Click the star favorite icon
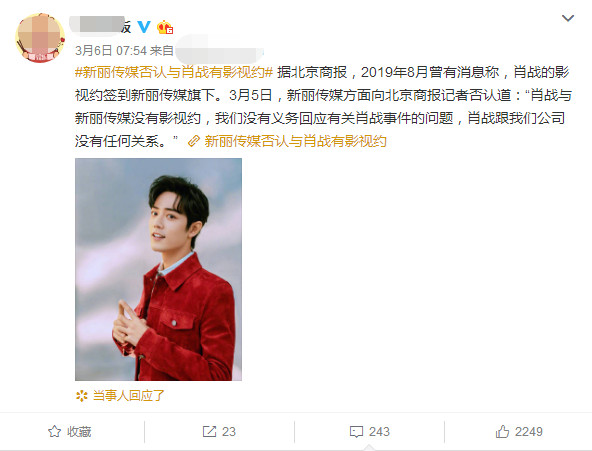 54,431
